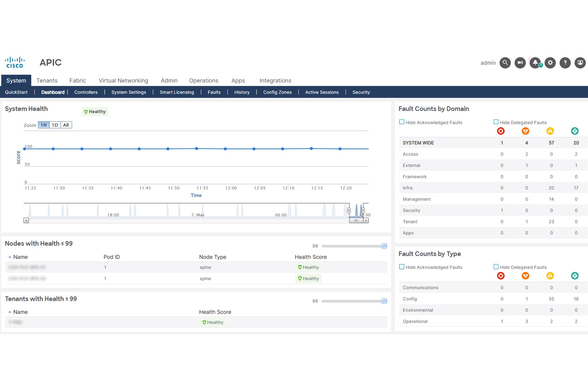Screen dimensions: 588x392
Task: Set chart zoom to All
Action: click(66, 125)
